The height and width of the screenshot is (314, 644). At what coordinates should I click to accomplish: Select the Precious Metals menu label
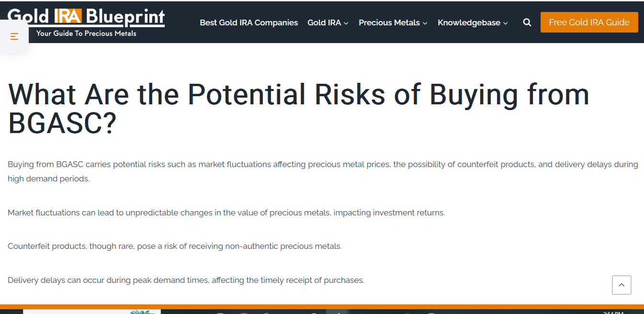389,22
